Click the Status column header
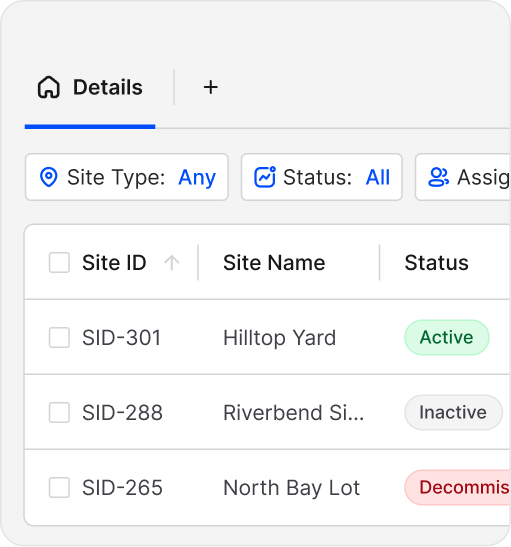The width and height of the screenshot is (511, 547). [437, 263]
